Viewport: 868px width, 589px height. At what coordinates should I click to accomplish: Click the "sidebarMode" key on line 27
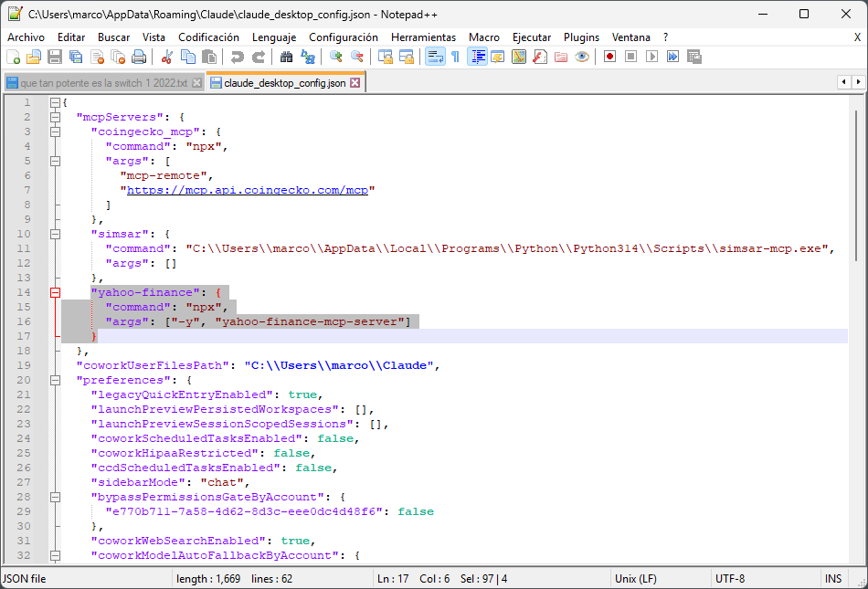click(138, 482)
